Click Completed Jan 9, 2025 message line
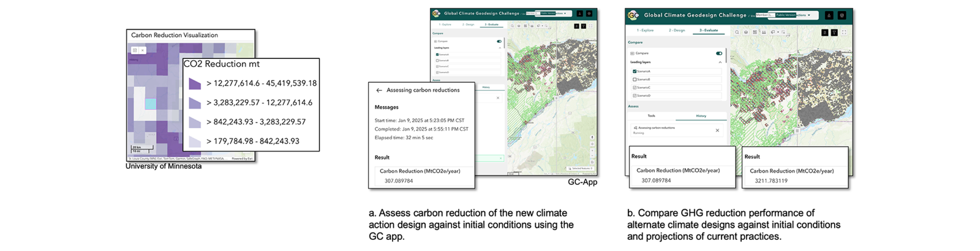This screenshot has width=980, height=251. [x=421, y=129]
